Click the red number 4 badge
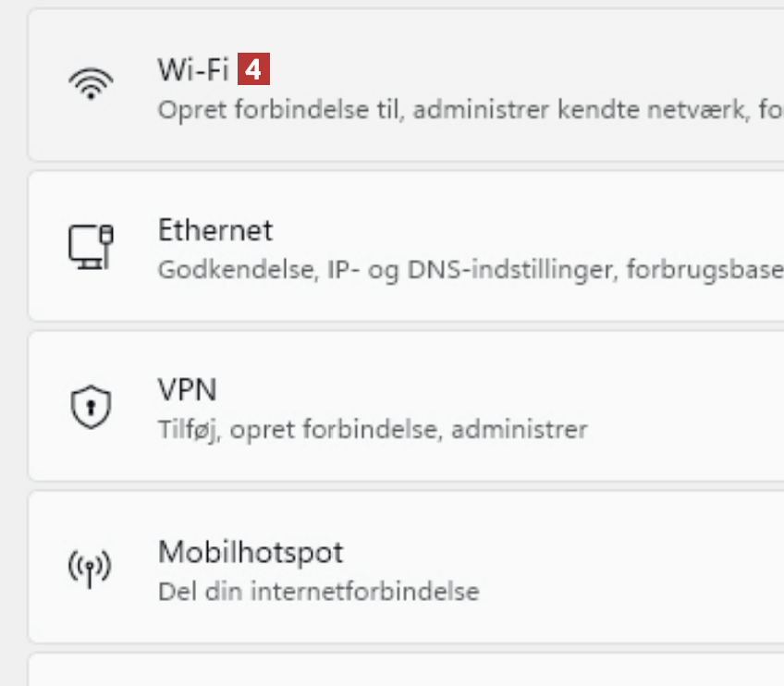Image resolution: width=784 pixels, height=686 pixels. 253,69
